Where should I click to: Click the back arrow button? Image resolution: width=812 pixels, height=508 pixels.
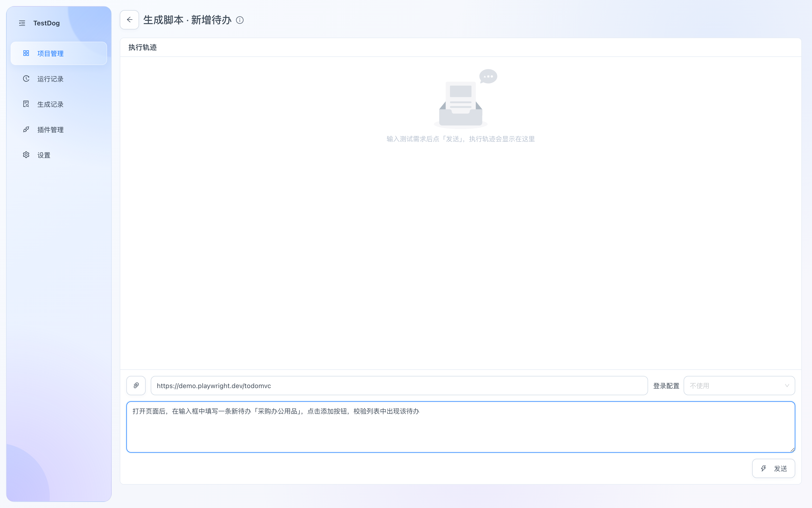(x=129, y=20)
